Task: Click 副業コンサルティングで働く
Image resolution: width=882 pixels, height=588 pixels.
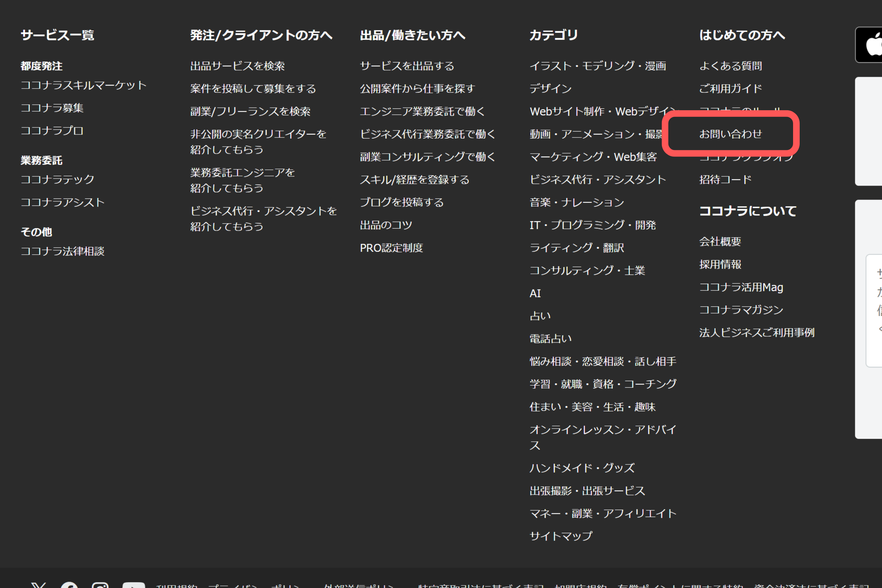Action: 428,157
